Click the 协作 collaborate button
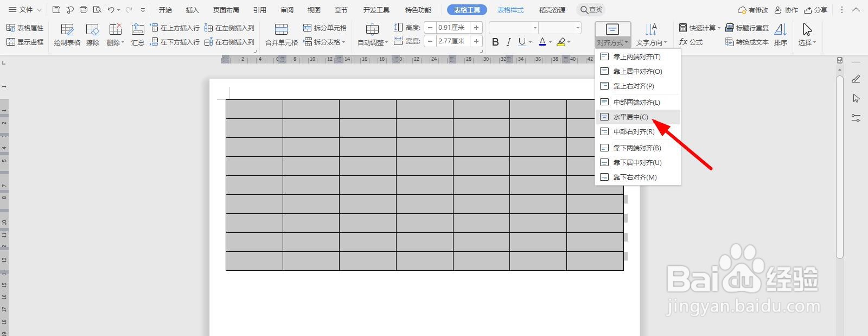This screenshot has width=868, height=336. [x=786, y=10]
